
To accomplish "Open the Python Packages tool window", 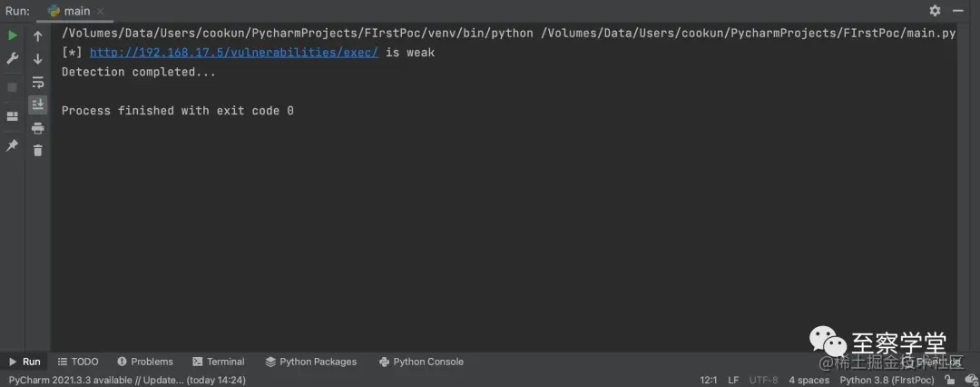I will click(x=310, y=362).
